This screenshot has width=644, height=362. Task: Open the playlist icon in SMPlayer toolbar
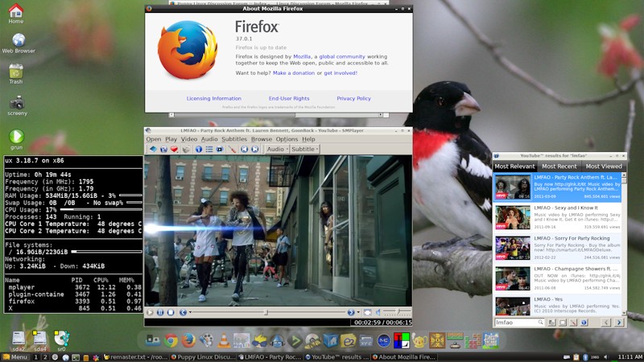209,150
